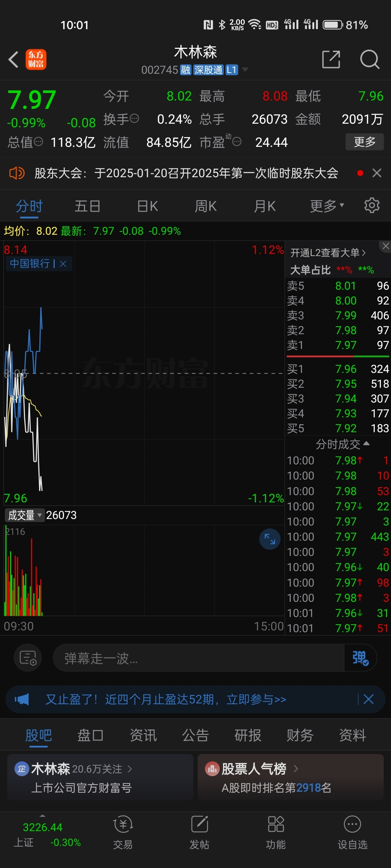Tap the blue megaphone promo icon
The width and height of the screenshot is (391, 868).
click(22, 699)
